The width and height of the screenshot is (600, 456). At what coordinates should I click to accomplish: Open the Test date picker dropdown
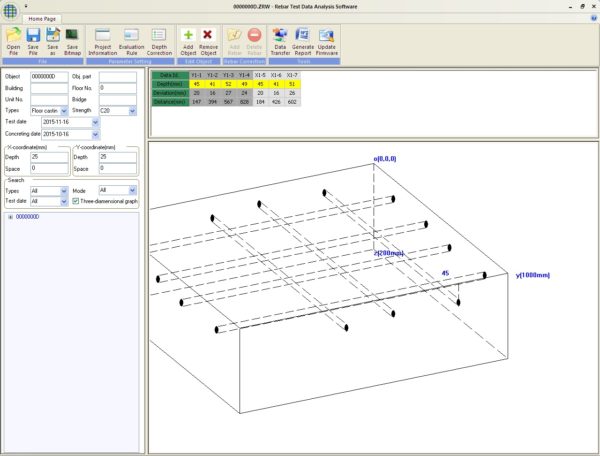point(95,122)
